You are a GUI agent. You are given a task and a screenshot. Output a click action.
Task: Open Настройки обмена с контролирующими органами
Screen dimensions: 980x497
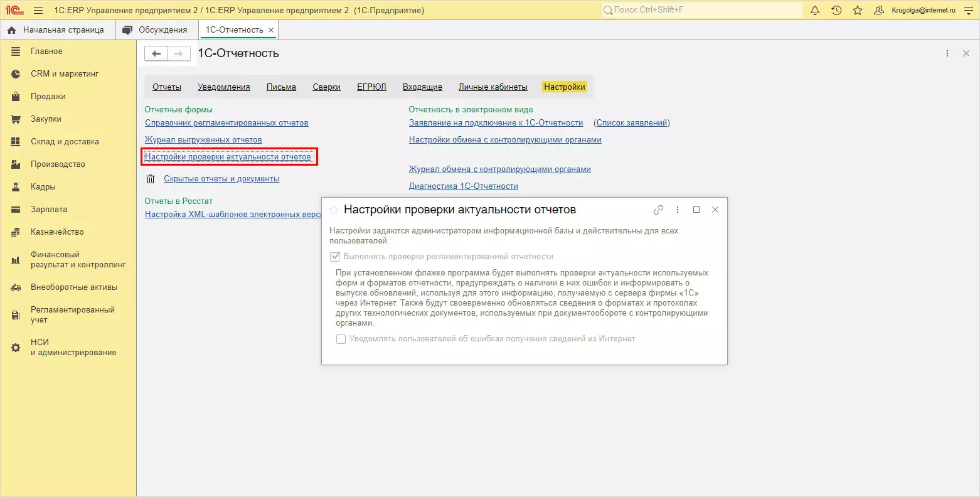pyautogui.click(x=505, y=140)
